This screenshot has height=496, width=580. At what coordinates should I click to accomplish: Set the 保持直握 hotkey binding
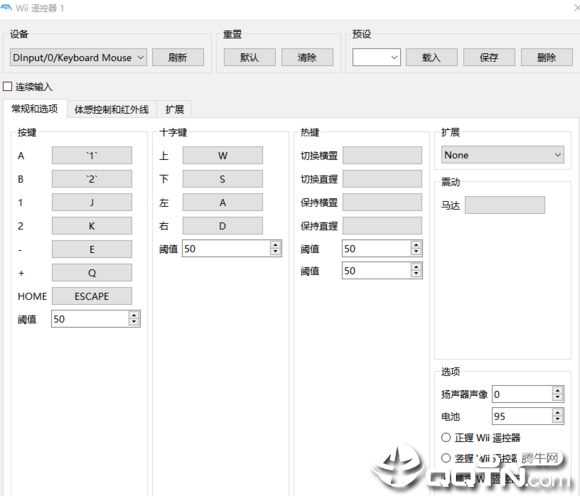[x=382, y=226]
